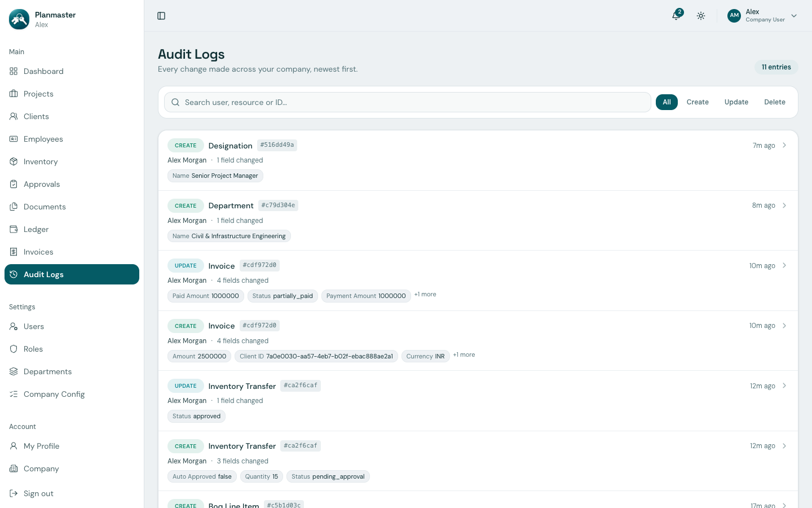Viewport: 812px width, 508px height.
Task: Go to Approvals
Action: pos(72,184)
